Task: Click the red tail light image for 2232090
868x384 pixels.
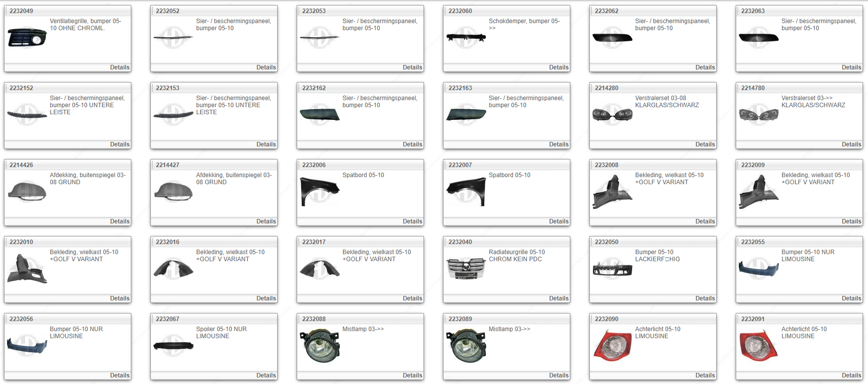Action: (612, 345)
